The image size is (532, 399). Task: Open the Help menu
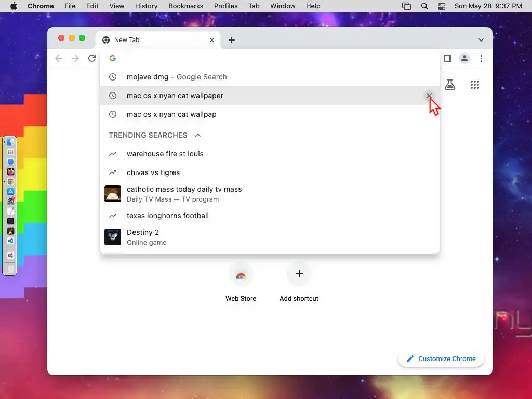313,6
